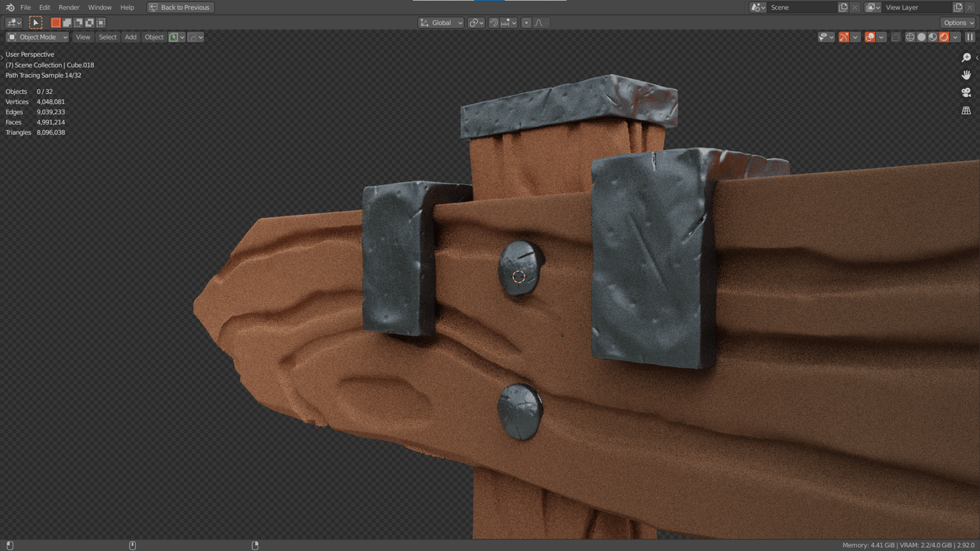980x551 pixels.
Task: Click the 'Path Tracing Sample 14/32' text
Action: pyautogui.click(x=43, y=75)
